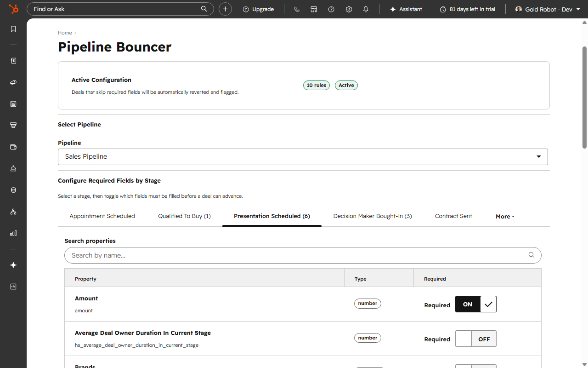The width and height of the screenshot is (588, 368).
Task: Click the plus create button in top bar
Action: (x=225, y=9)
